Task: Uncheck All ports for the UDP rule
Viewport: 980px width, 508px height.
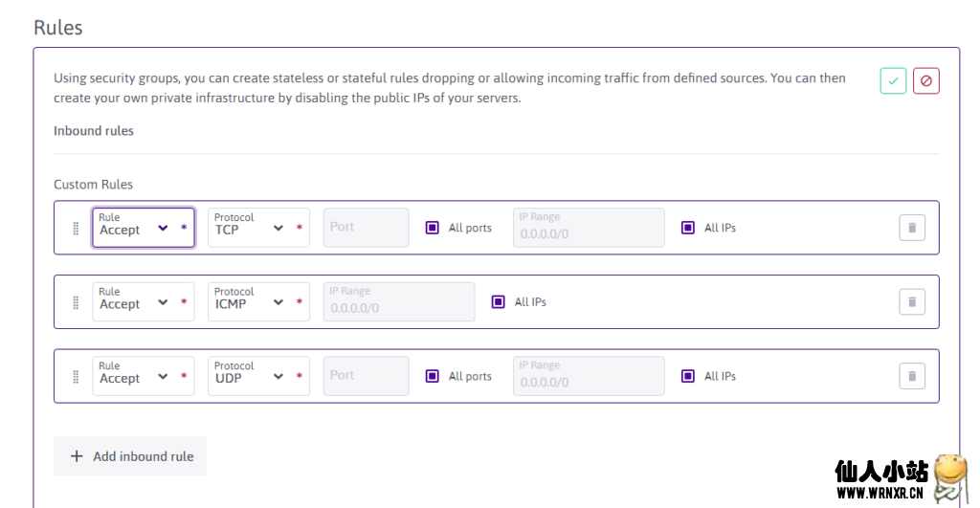Action: tap(433, 376)
